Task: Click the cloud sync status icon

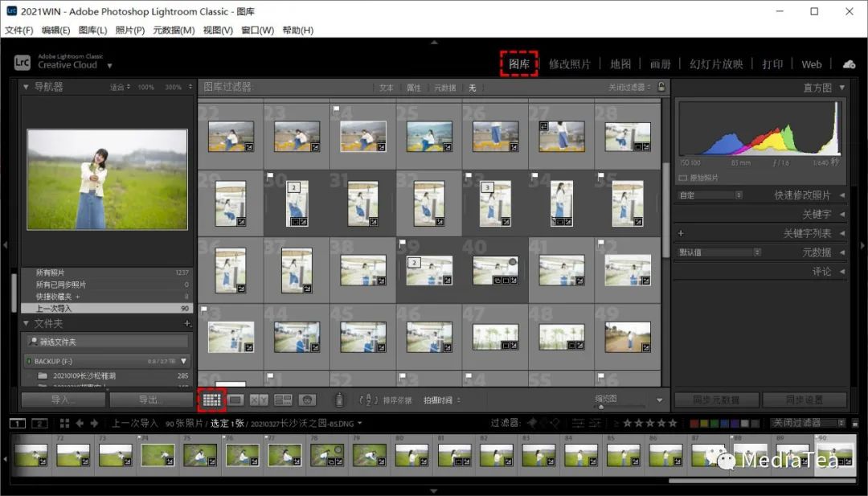Action: coord(849,64)
